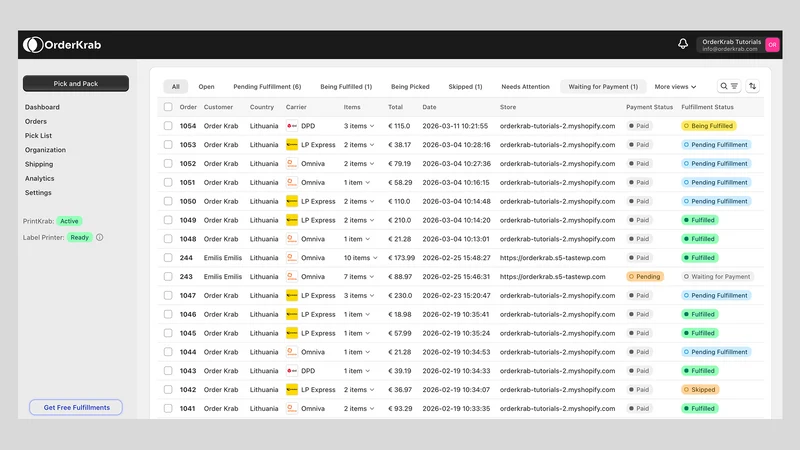Click the Label Printer info icon
The height and width of the screenshot is (450, 800).
click(99, 237)
